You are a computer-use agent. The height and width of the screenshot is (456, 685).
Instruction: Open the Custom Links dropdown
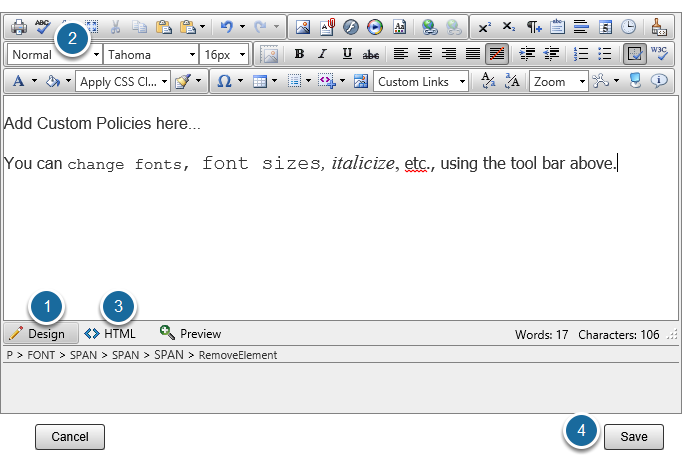tap(421, 82)
